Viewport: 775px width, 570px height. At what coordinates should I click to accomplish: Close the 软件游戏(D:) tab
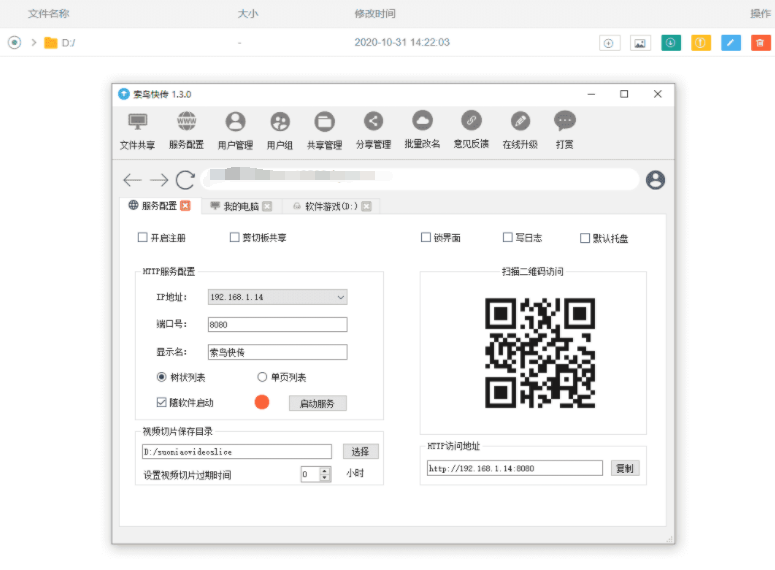pos(366,206)
